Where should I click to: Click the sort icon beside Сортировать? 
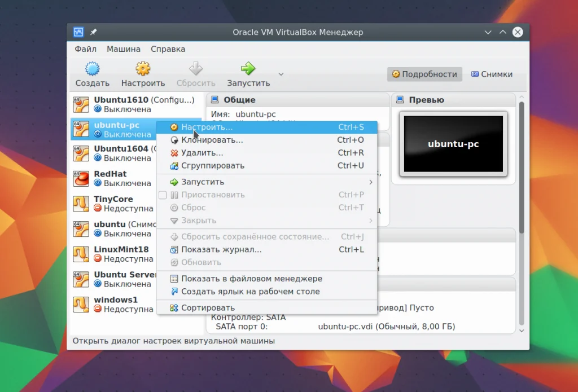point(174,308)
